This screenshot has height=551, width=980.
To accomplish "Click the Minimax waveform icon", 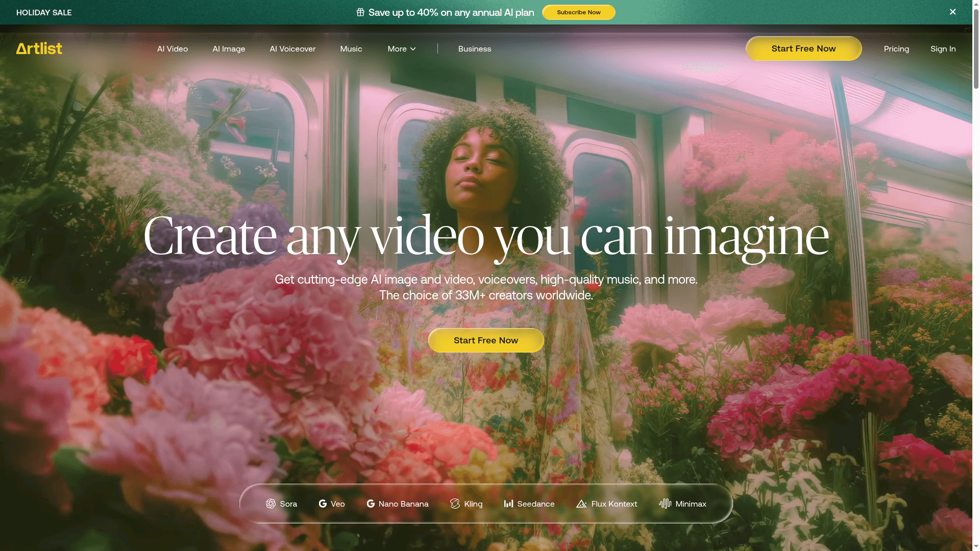I will (x=665, y=504).
